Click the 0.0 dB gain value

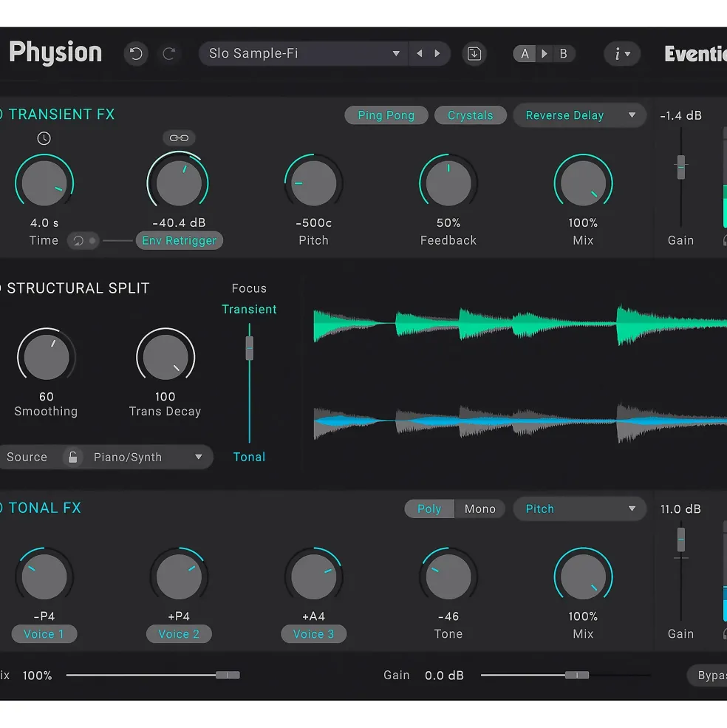pyautogui.click(x=444, y=676)
